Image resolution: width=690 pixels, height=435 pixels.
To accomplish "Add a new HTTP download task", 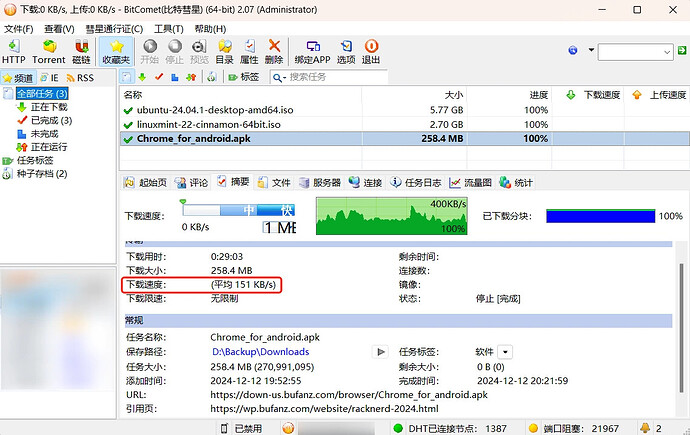I will tap(13, 51).
